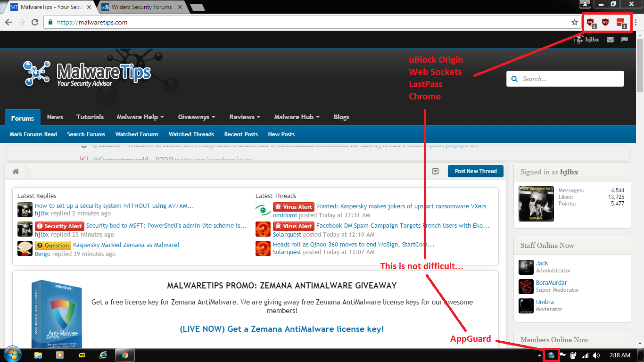This screenshot has width=644, height=362.
Task: Click the Messages count 4,544
Action: click(617, 190)
